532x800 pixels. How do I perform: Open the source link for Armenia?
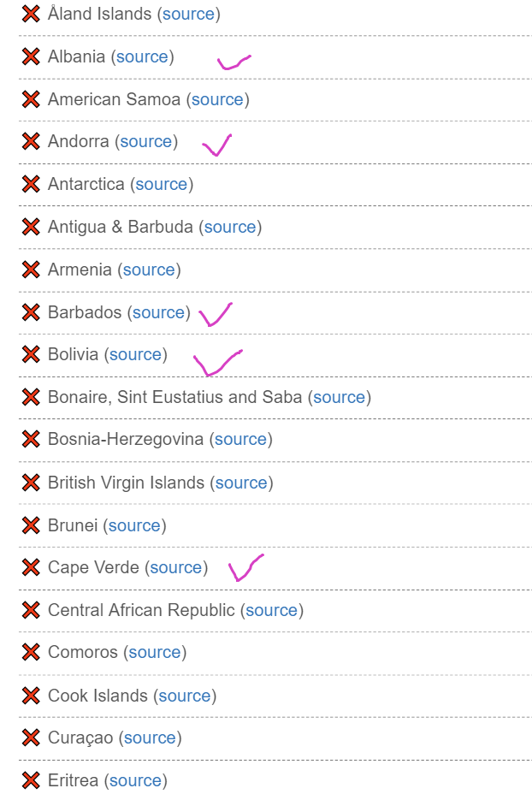pyautogui.click(x=149, y=270)
